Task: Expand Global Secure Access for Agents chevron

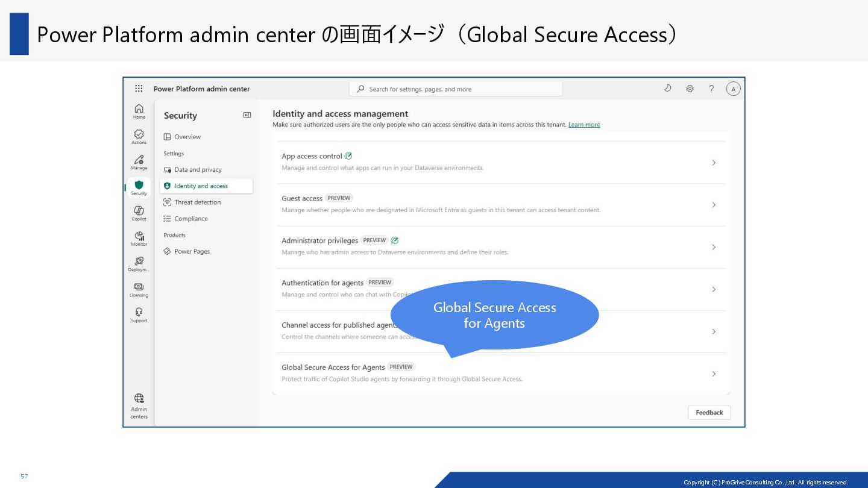Action: pos(714,374)
